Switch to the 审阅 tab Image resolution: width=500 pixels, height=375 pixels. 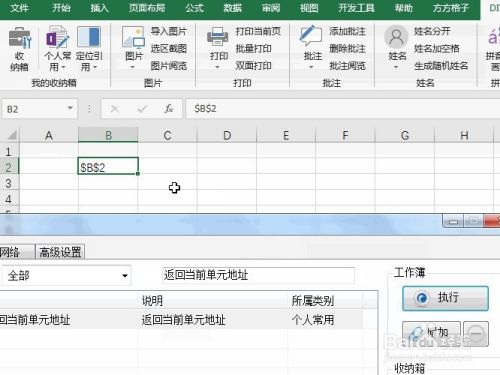tap(271, 8)
